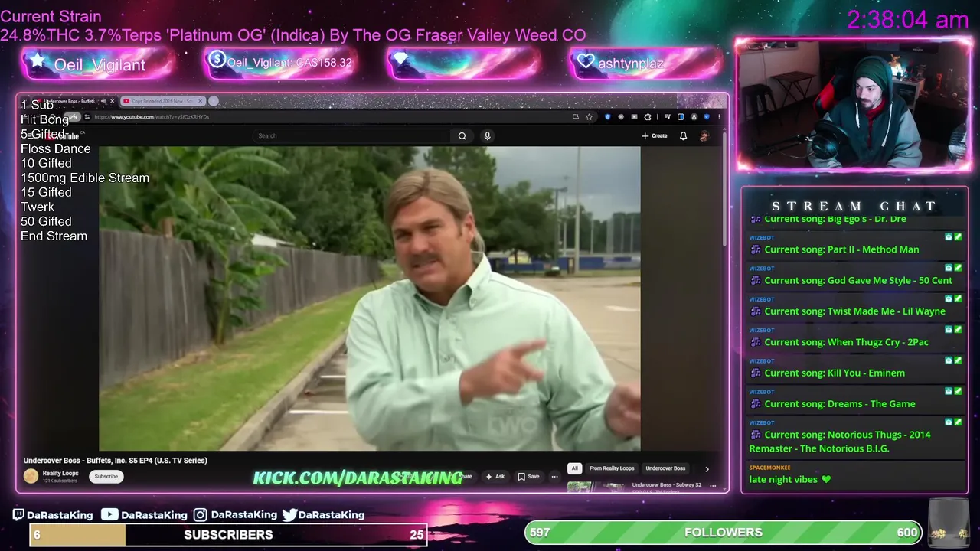Click the Twitch DaRastaKing handle
The width and height of the screenshot is (980, 551).
52,515
